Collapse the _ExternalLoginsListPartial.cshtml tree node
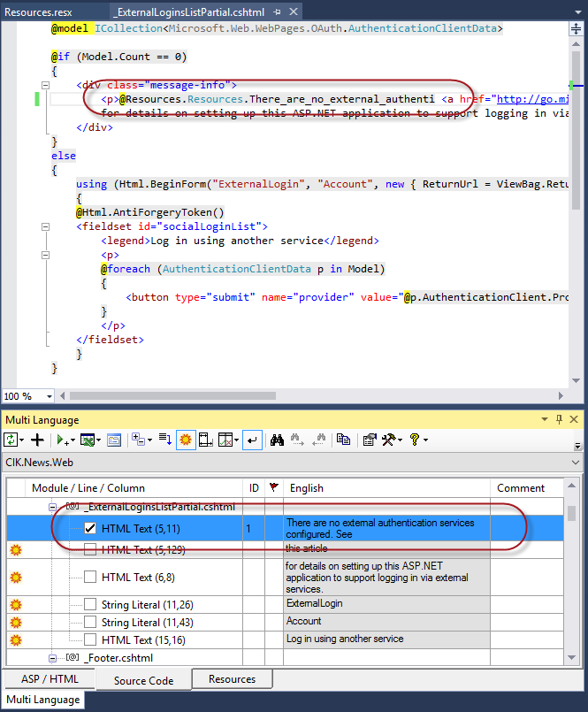 click(x=53, y=507)
